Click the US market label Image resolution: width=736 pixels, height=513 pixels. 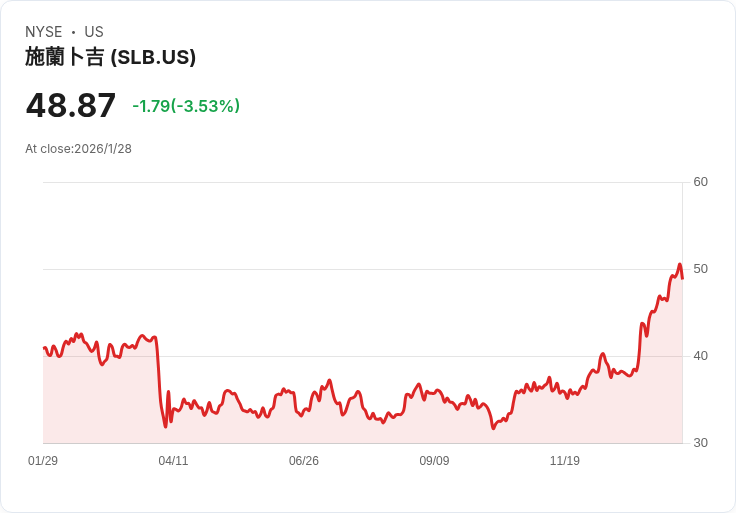coord(94,32)
